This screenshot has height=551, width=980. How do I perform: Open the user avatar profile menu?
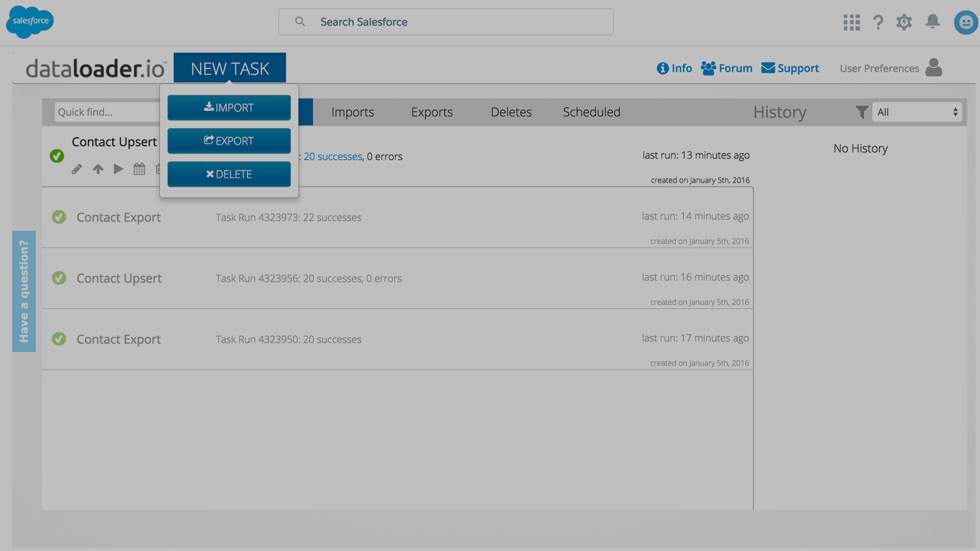coord(966,22)
